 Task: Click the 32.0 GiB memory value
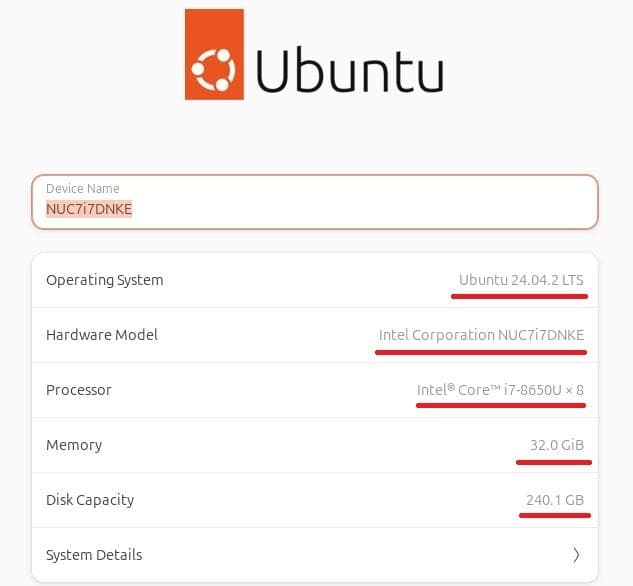[x=556, y=445]
